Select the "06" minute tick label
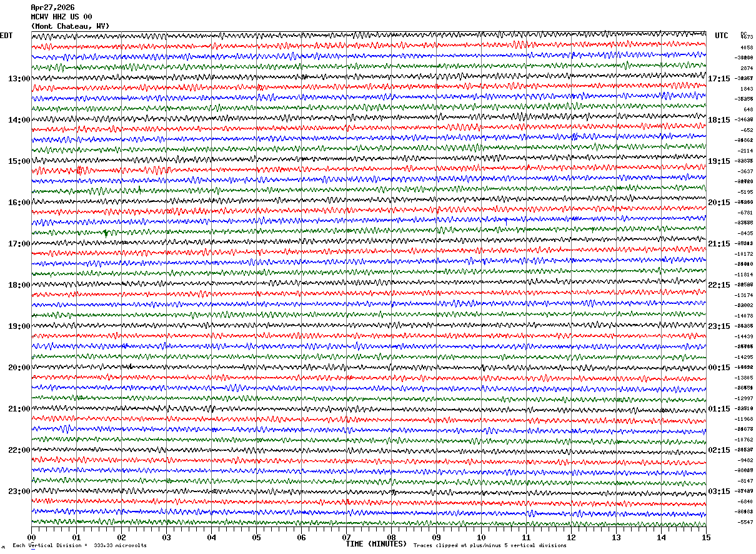Viewport: 756px width, 554px height. click(301, 537)
